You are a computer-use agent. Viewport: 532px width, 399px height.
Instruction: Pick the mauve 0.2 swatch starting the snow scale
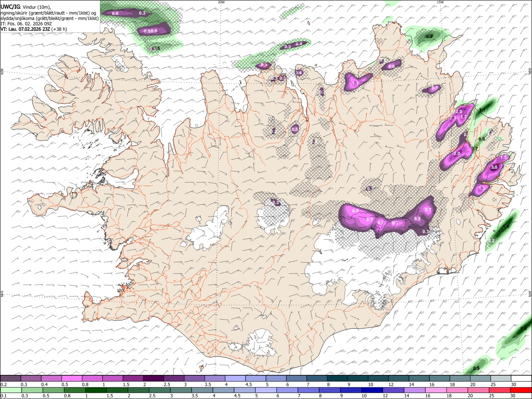click(x=11, y=379)
